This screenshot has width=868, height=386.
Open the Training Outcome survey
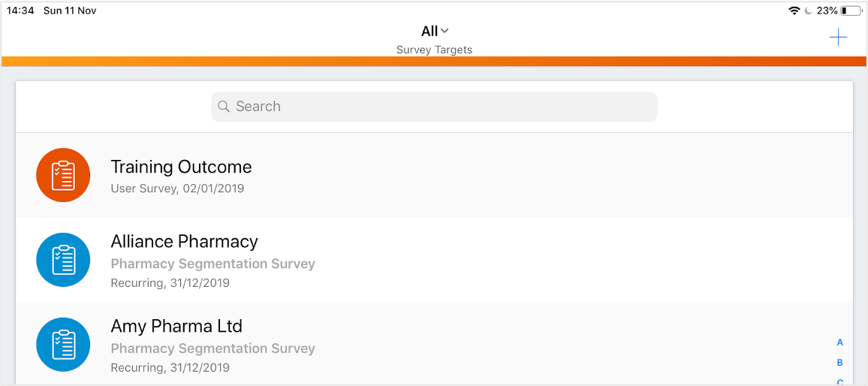(181, 167)
